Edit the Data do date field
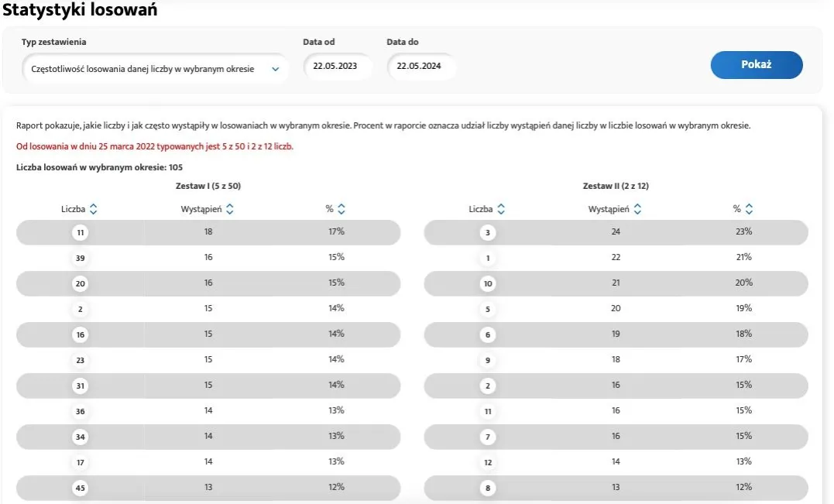 (x=420, y=67)
